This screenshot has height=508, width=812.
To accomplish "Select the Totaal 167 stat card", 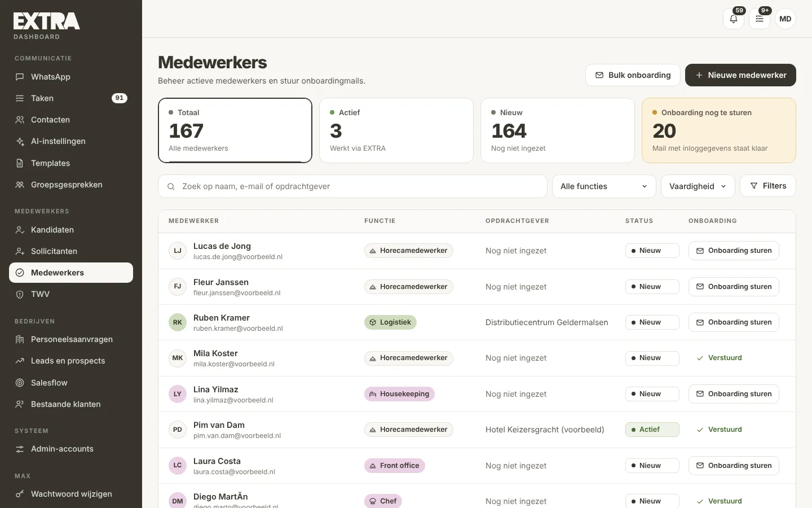I will [x=235, y=130].
